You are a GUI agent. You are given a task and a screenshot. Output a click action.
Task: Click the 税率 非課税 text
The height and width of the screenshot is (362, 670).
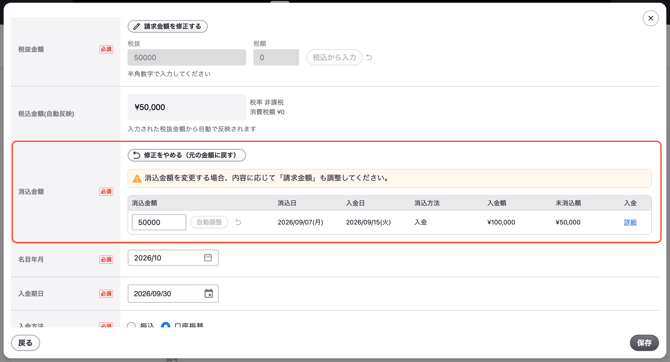click(x=267, y=102)
